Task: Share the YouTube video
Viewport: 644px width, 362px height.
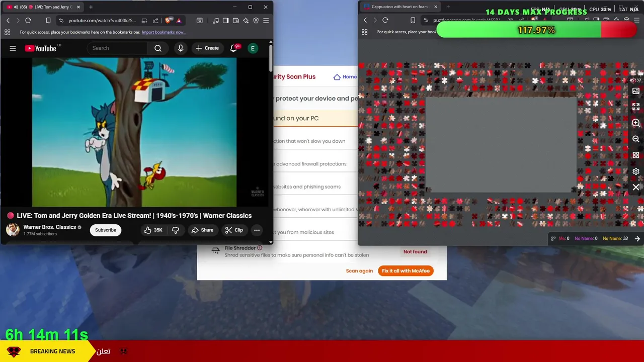Action: (x=202, y=230)
